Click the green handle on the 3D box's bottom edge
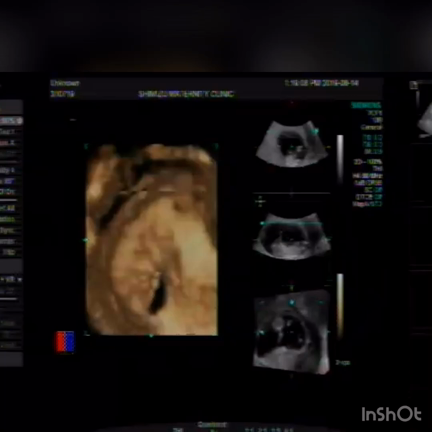The image size is (432, 432). [151, 335]
